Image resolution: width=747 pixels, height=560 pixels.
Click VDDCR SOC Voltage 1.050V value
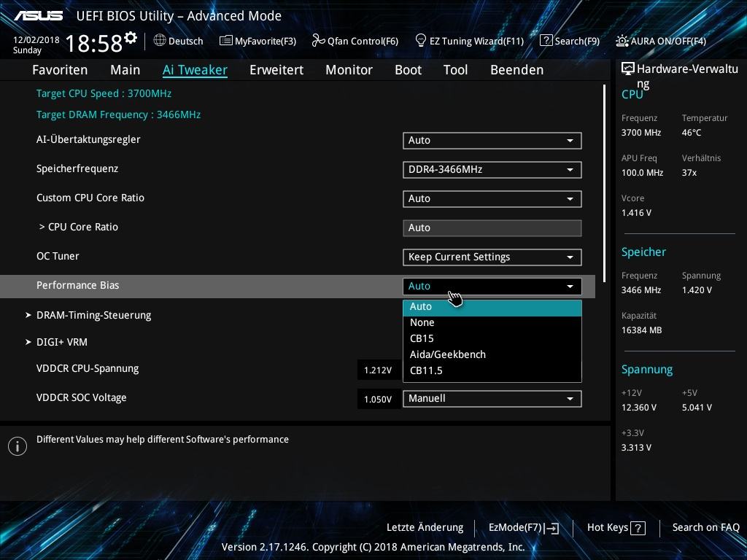click(x=378, y=400)
